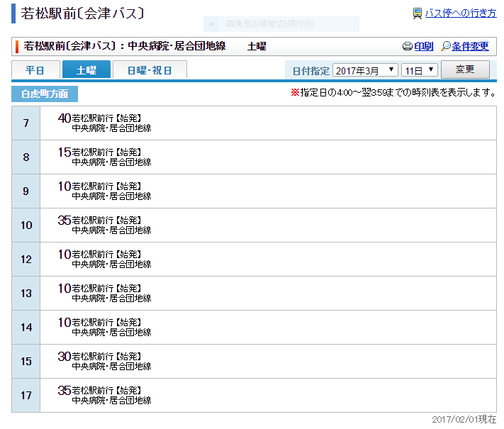Click the printer icon beside 印刷
504x429 pixels.
(408, 46)
